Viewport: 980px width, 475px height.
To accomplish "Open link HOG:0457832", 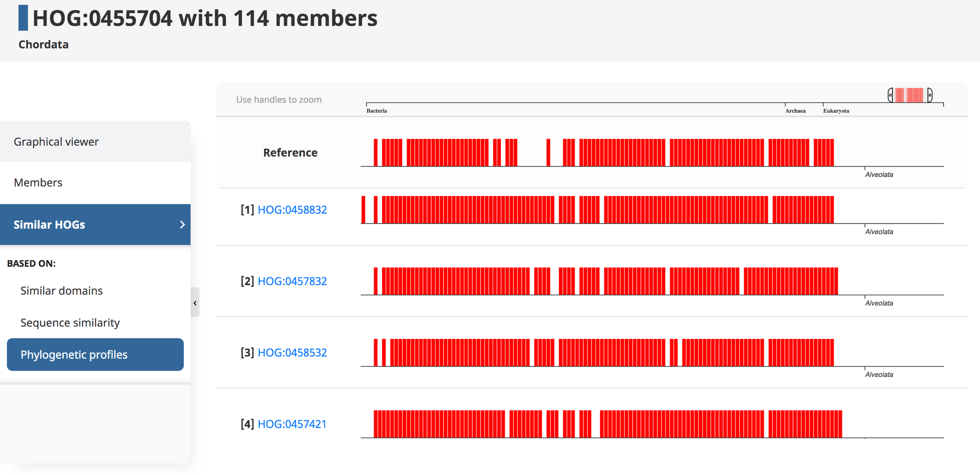I will click(292, 281).
